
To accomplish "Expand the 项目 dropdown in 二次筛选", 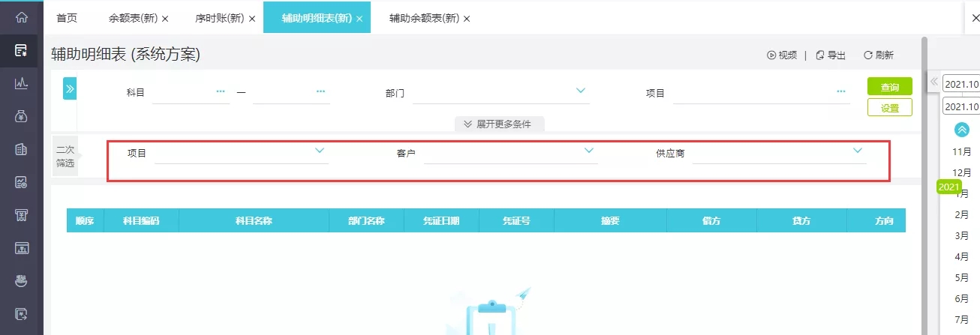I will coord(320,151).
